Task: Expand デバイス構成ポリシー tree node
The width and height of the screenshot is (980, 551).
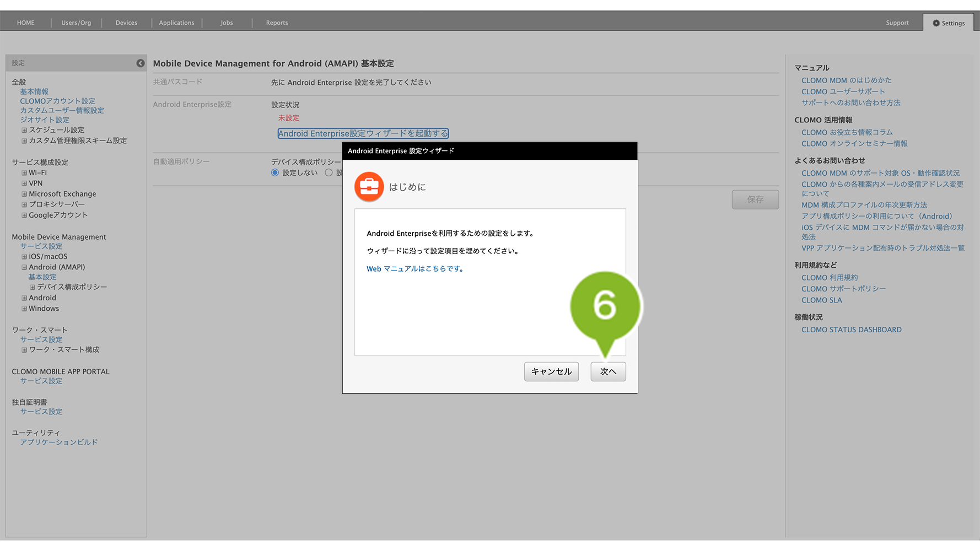Action: tap(33, 288)
